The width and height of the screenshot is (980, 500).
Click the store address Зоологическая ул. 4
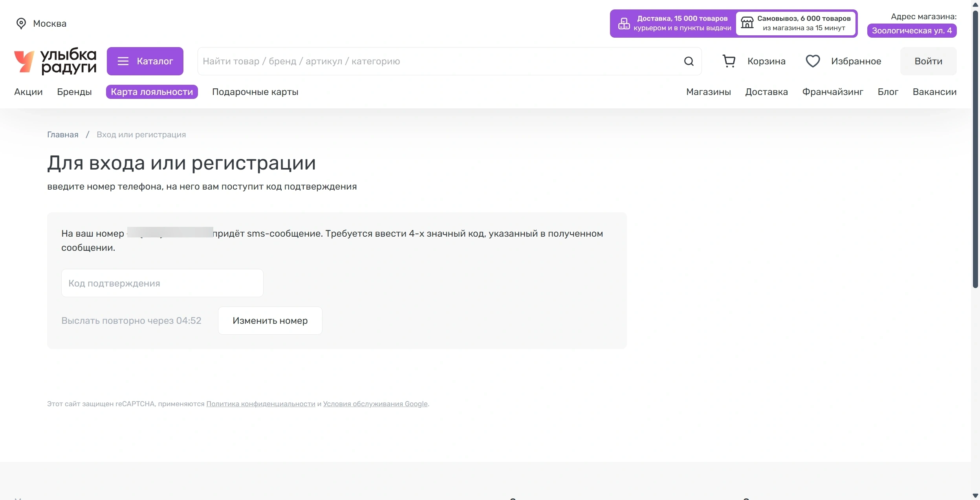coord(912,31)
